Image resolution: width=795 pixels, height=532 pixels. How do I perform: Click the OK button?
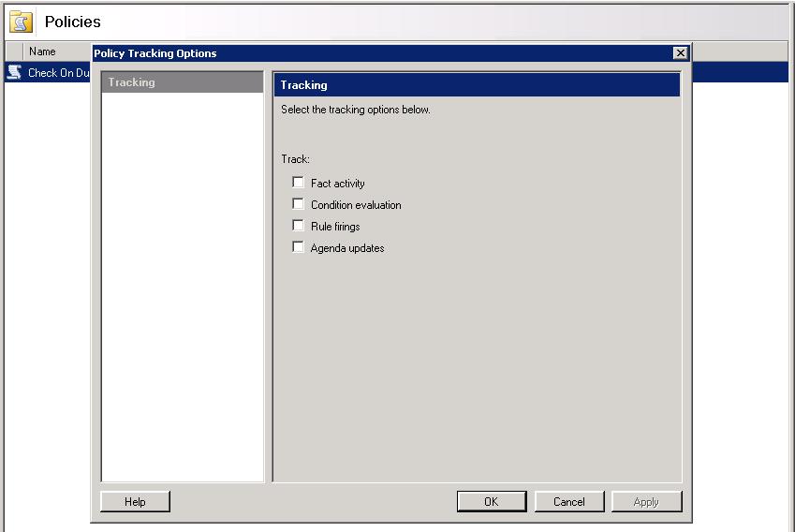[x=492, y=502]
